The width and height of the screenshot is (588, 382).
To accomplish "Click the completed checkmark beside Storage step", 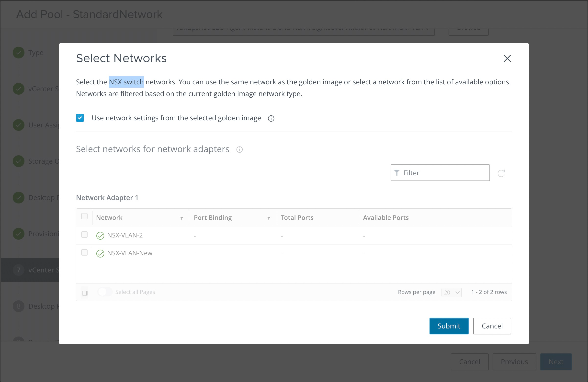I will coord(18,161).
